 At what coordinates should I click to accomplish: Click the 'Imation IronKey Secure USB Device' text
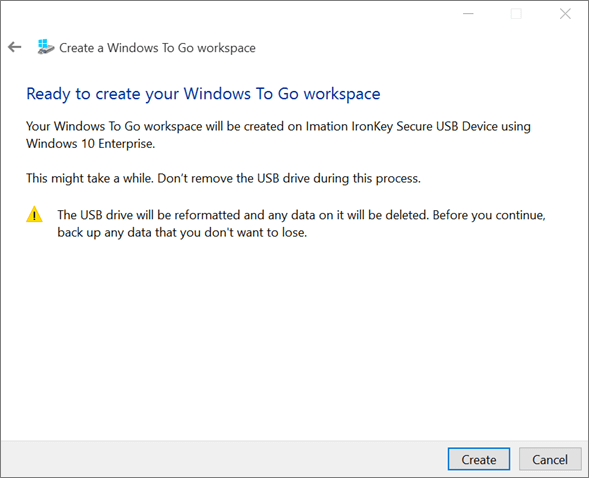click(x=382, y=126)
